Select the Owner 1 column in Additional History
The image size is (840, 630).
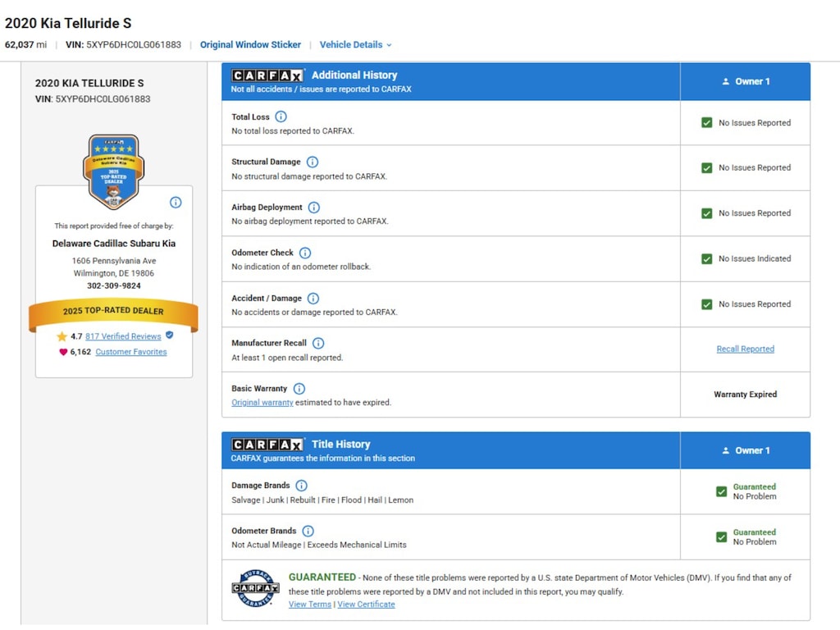(745, 81)
